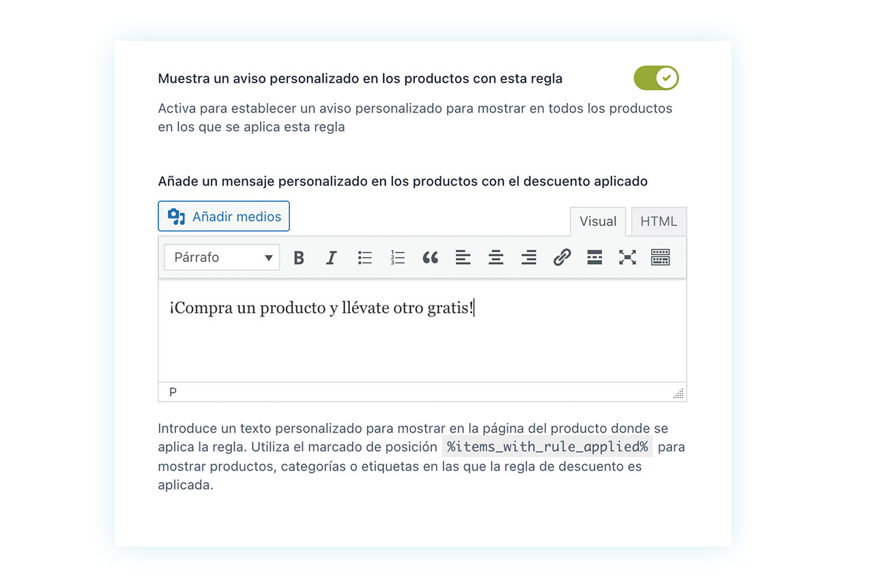
Task: Click the P path indicator in status bar
Action: click(173, 392)
